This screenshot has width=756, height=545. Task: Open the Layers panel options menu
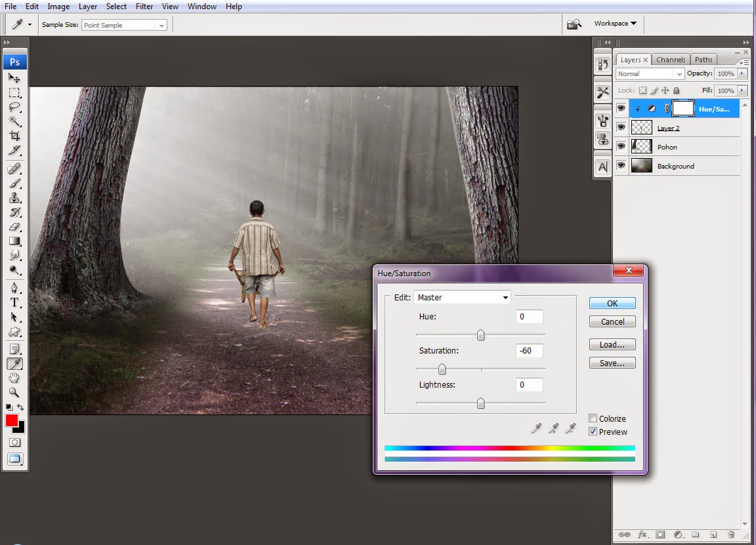[744, 62]
